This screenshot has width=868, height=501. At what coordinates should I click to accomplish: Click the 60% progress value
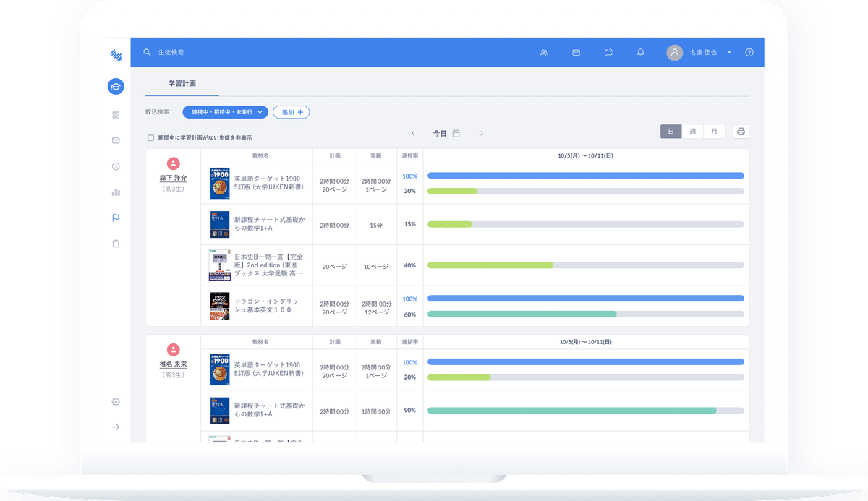coord(409,314)
